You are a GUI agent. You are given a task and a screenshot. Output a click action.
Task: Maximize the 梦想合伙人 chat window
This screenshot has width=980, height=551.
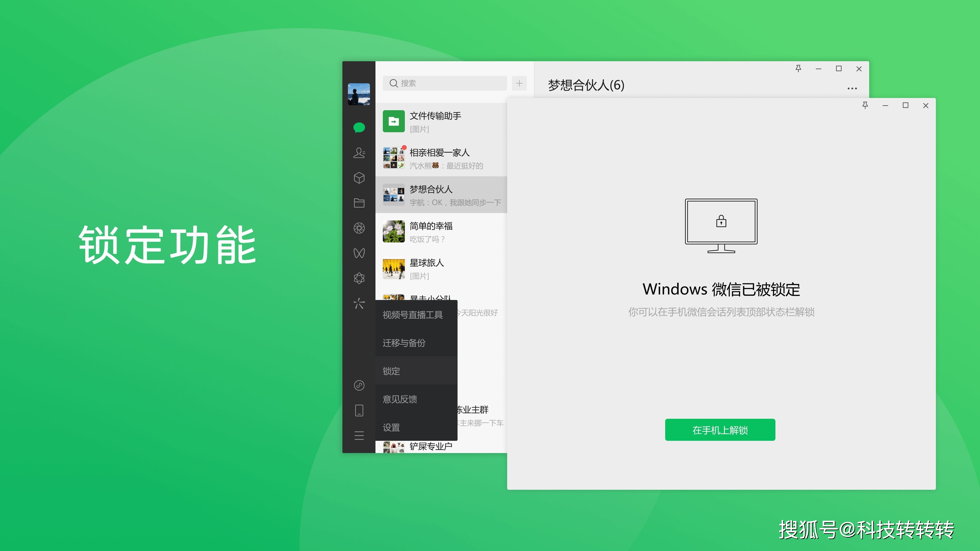pos(839,69)
